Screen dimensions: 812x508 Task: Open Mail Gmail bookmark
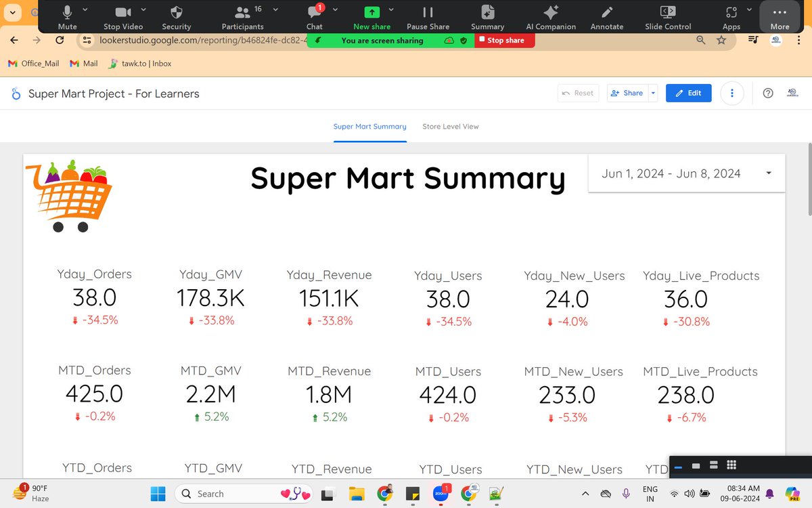point(83,64)
